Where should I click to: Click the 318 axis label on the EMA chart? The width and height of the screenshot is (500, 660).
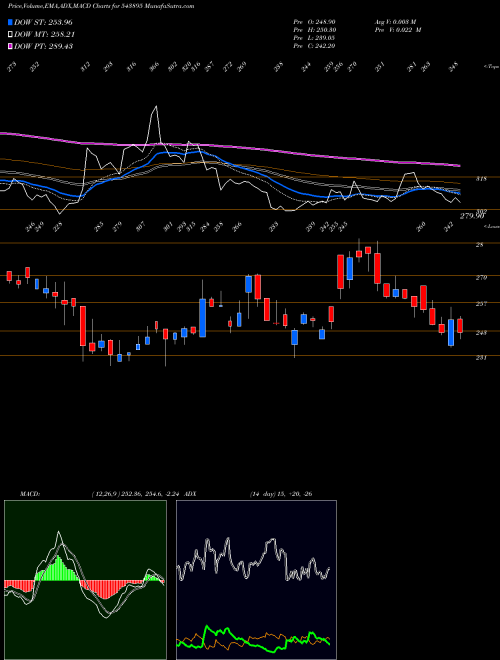pos(481,178)
